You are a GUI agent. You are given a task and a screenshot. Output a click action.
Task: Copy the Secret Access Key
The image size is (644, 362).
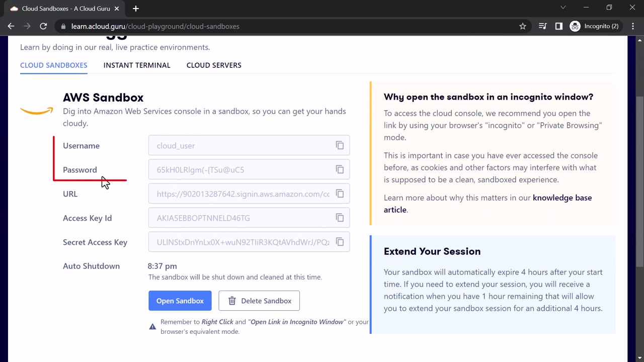(340, 242)
